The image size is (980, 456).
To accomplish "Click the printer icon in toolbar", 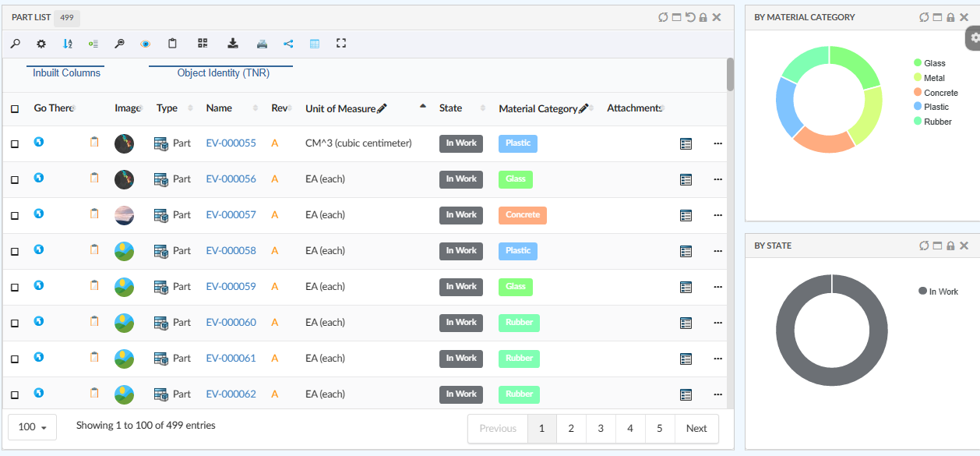I will point(262,44).
